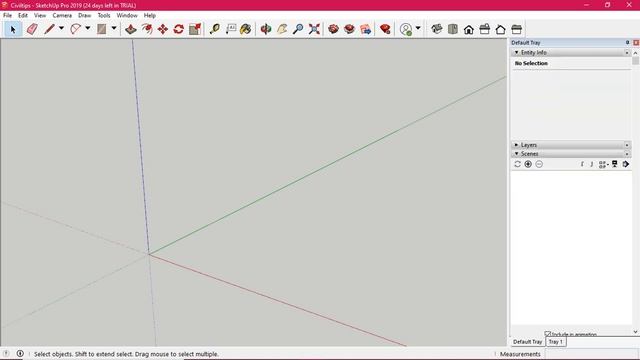The height and width of the screenshot is (360, 640).
Task: Open the Window menu
Action: pos(127,15)
